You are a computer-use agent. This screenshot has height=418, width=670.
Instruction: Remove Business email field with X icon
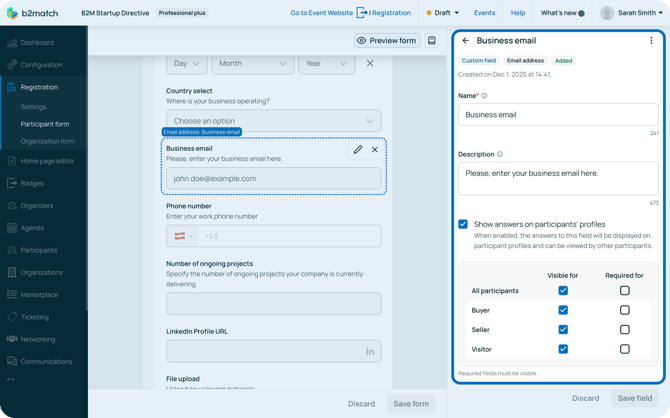pos(375,150)
